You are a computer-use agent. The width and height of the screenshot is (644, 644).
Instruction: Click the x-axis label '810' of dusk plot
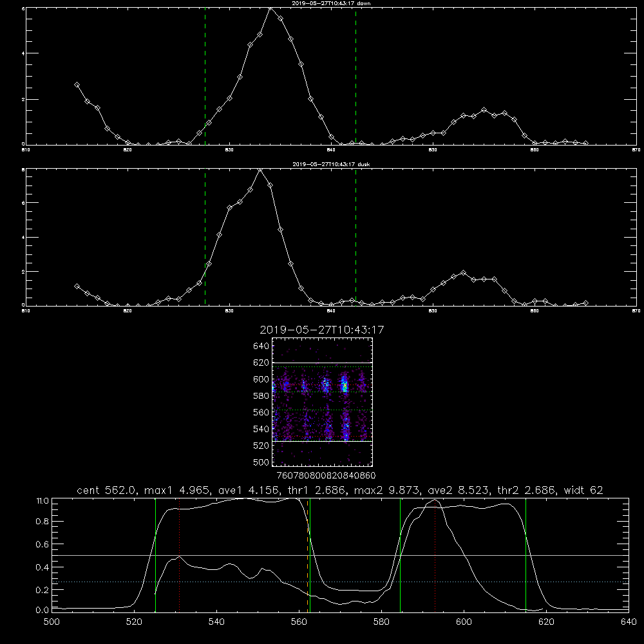(26, 311)
